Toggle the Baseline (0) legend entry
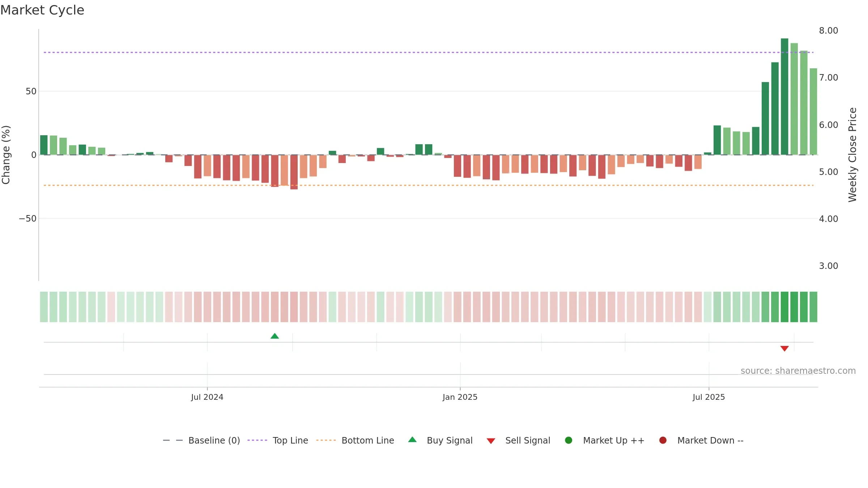 click(x=201, y=440)
